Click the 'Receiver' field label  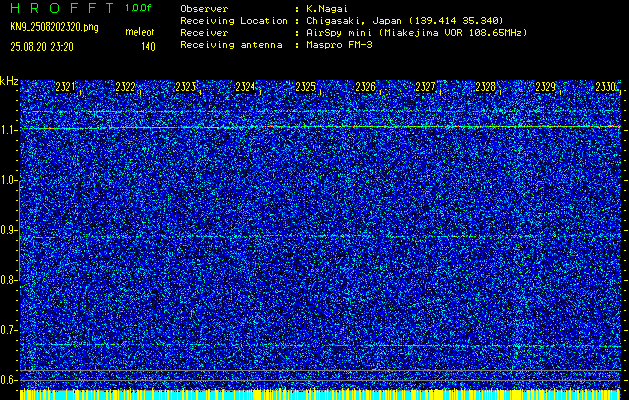pos(204,33)
